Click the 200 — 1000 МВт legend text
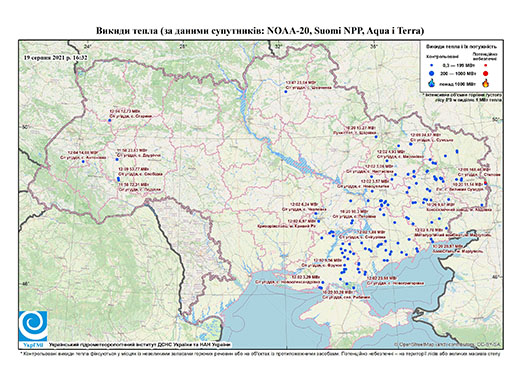The image size is (520, 368). [457, 73]
